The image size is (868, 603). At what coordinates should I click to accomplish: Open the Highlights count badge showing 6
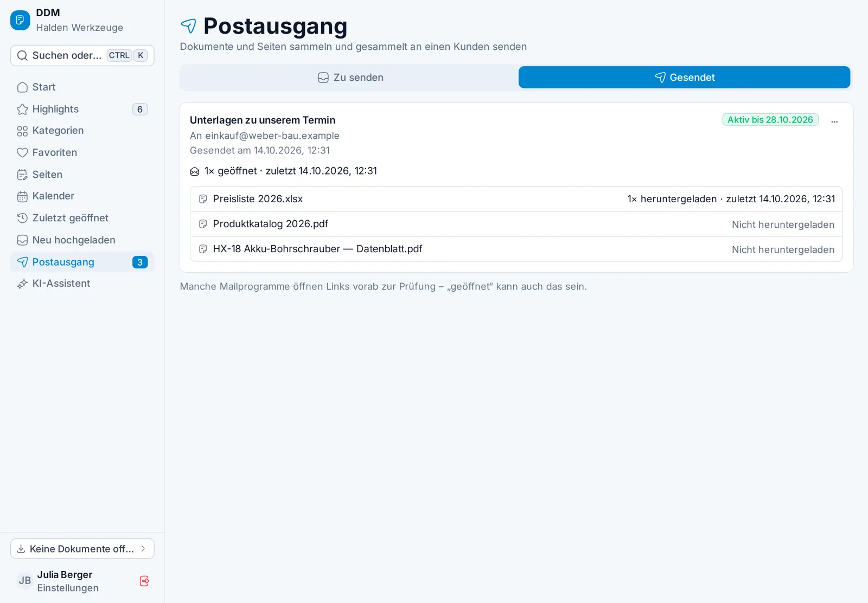140,110
